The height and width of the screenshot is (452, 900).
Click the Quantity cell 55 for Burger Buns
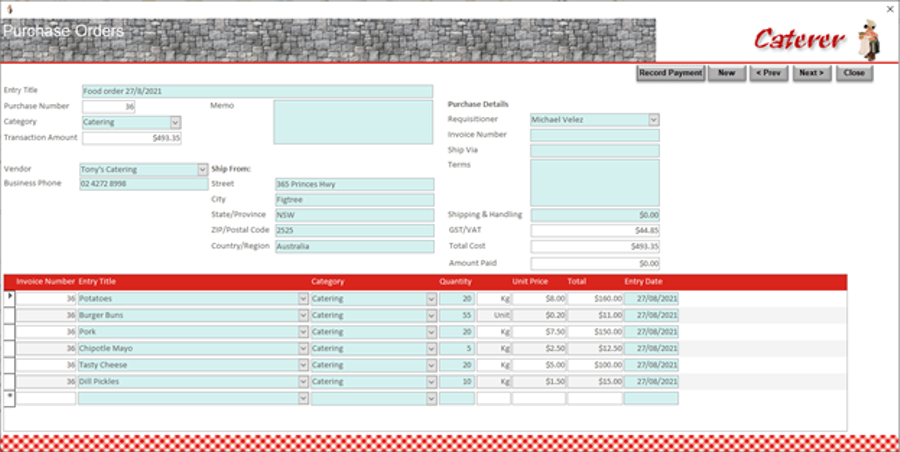[x=457, y=315]
